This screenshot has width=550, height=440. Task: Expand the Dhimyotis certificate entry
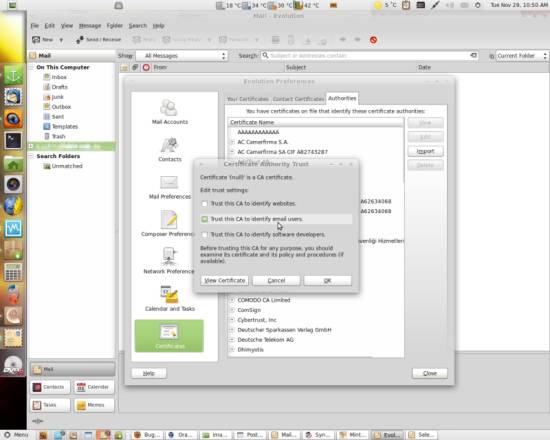click(232, 349)
